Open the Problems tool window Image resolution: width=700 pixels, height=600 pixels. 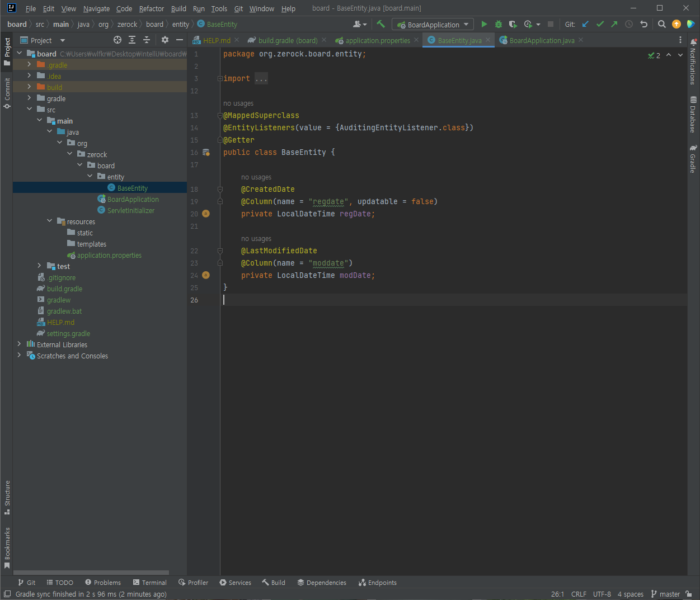tap(102, 582)
